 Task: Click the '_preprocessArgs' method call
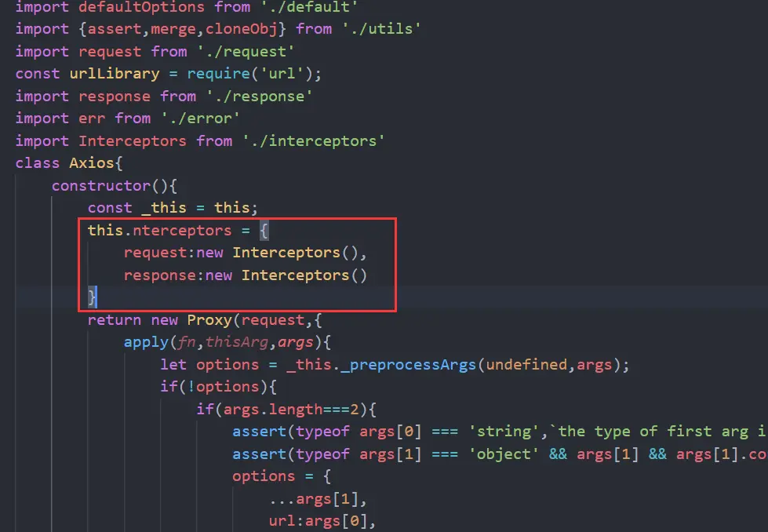click(x=408, y=365)
